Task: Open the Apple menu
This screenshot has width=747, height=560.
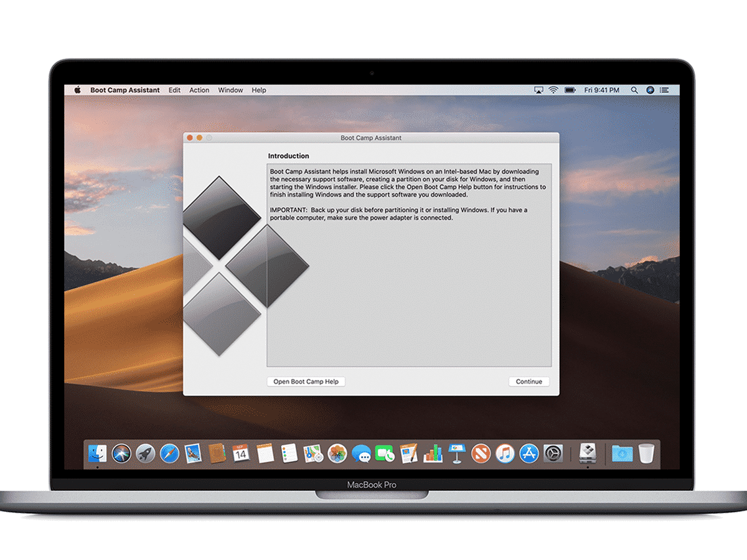Action: click(78, 90)
